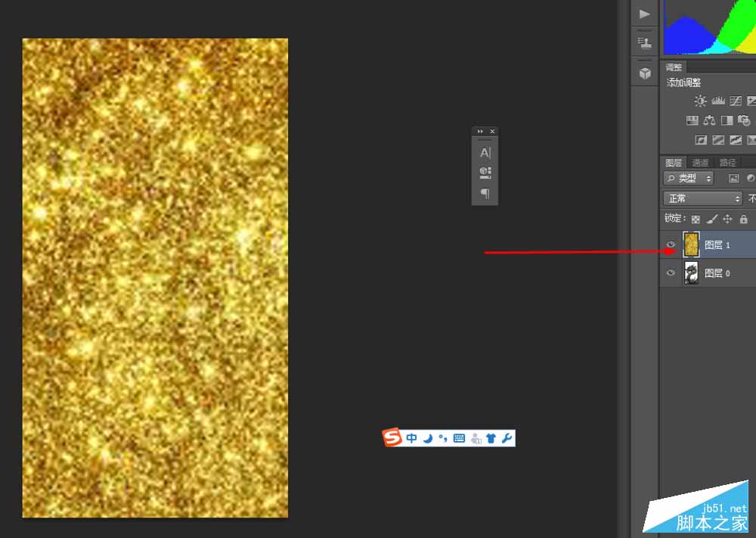Add a Photo Filter adjustment

tap(744, 120)
